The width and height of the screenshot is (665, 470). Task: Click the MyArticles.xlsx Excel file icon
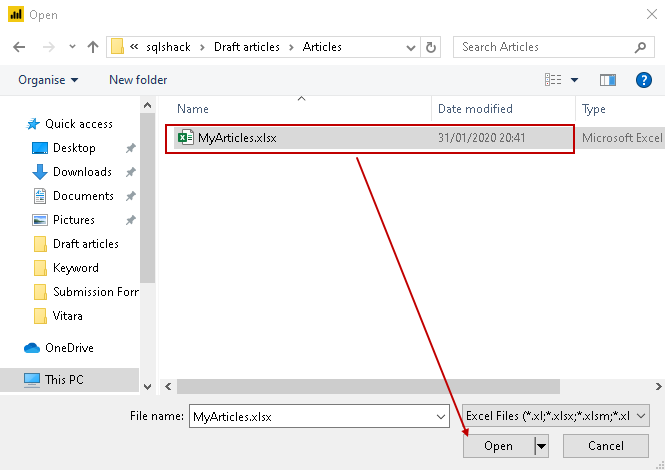(185, 138)
